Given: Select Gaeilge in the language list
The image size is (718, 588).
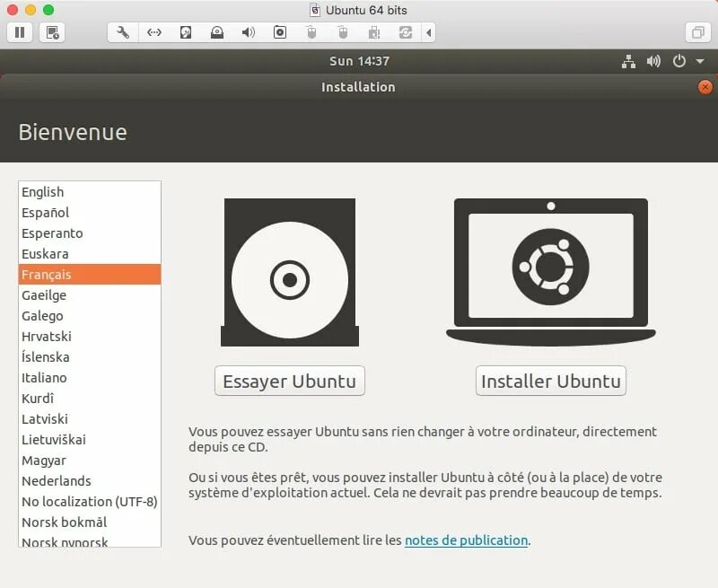Looking at the screenshot, I should click(x=90, y=295).
